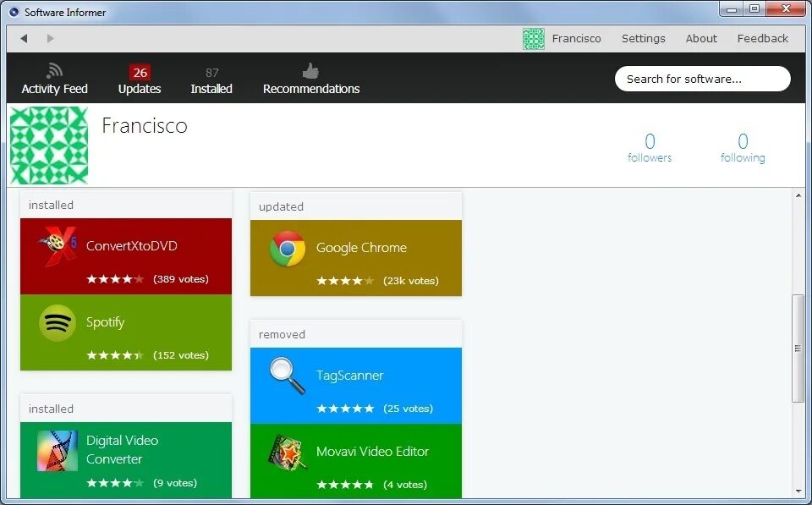This screenshot has width=812, height=505.
Task: View the 0 following list
Action: [743, 148]
